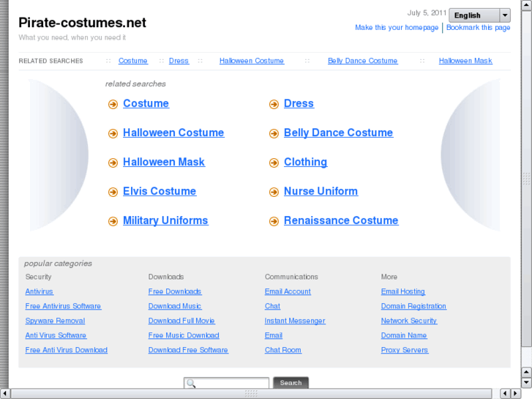Image resolution: width=532 pixels, height=399 pixels.
Task: Open Download Full Movie link
Action: click(x=181, y=321)
